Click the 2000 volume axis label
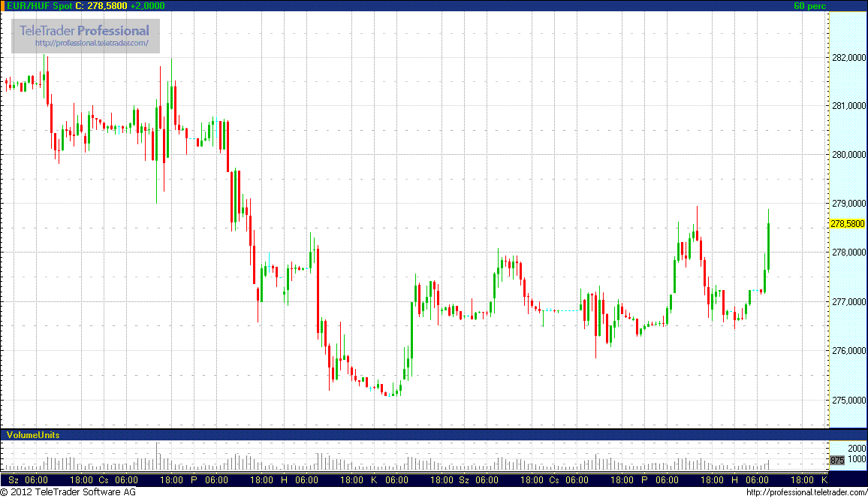868x499 pixels. pyautogui.click(x=857, y=448)
